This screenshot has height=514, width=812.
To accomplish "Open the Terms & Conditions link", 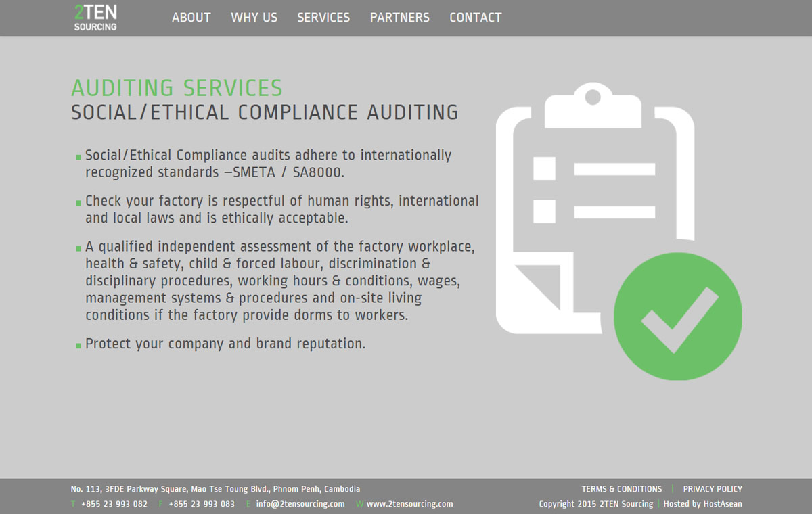I will (x=621, y=489).
